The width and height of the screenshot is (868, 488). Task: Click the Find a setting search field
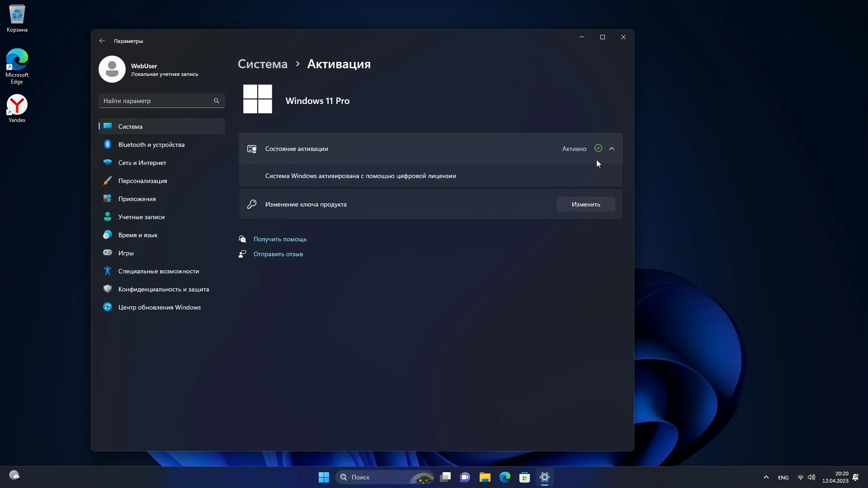tap(156, 101)
